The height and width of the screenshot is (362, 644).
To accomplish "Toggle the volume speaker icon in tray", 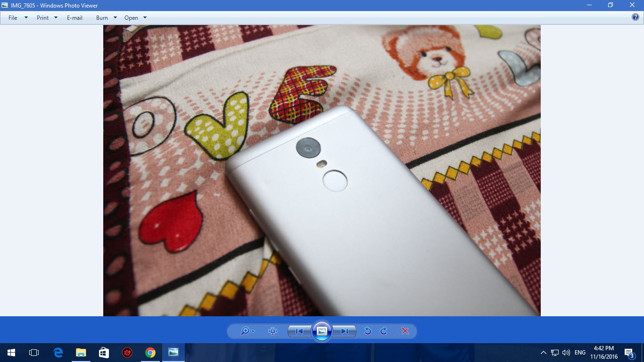I will click(566, 353).
